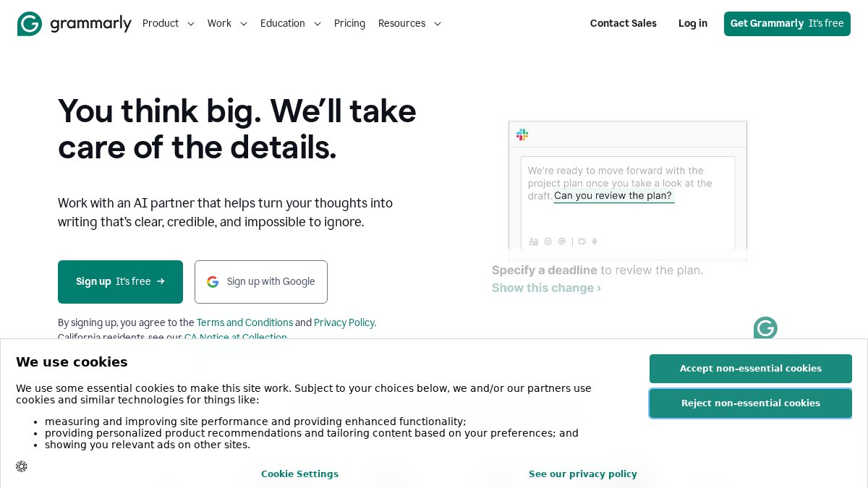Image resolution: width=868 pixels, height=488 pixels.
Task: Click the Sign up It's free button
Action: pyautogui.click(x=120, y=282)
